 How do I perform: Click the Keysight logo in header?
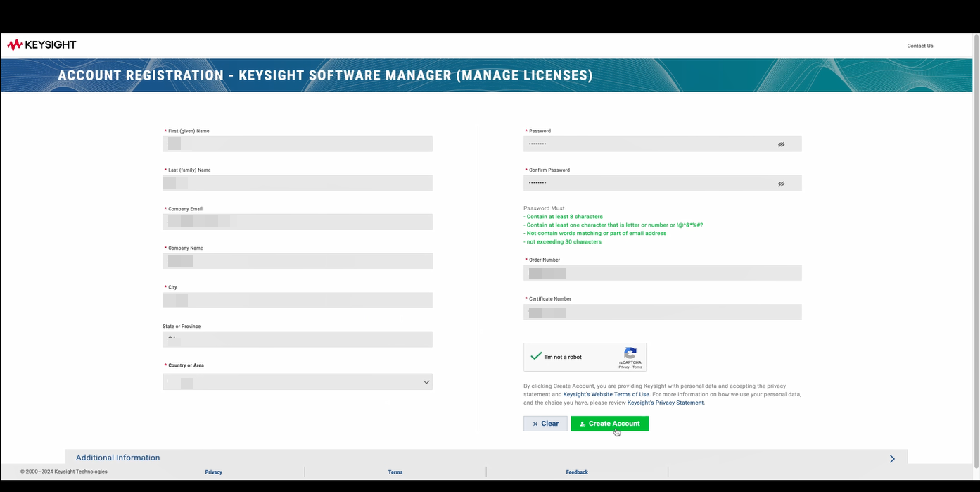point(42,45)
